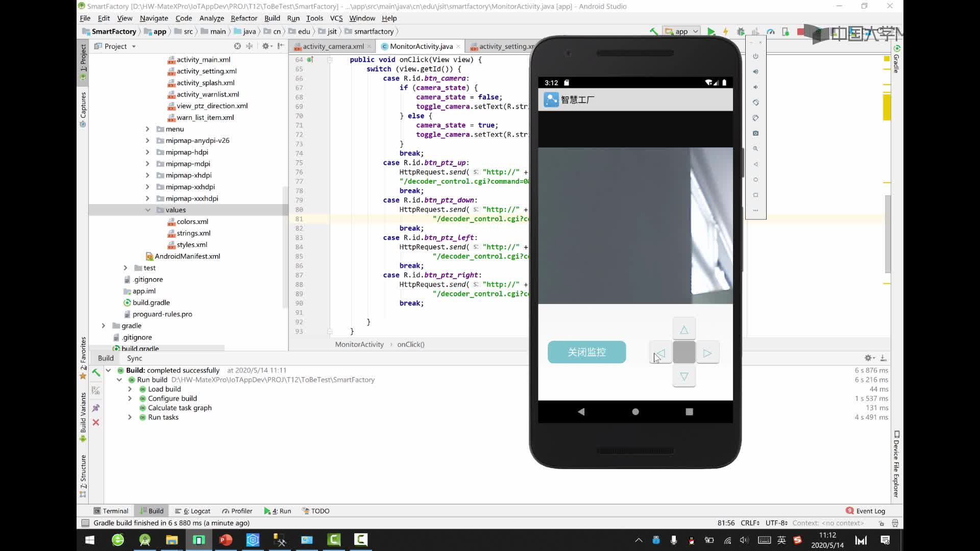
Task: Expand the gradle folder
Action: (104, 325)
